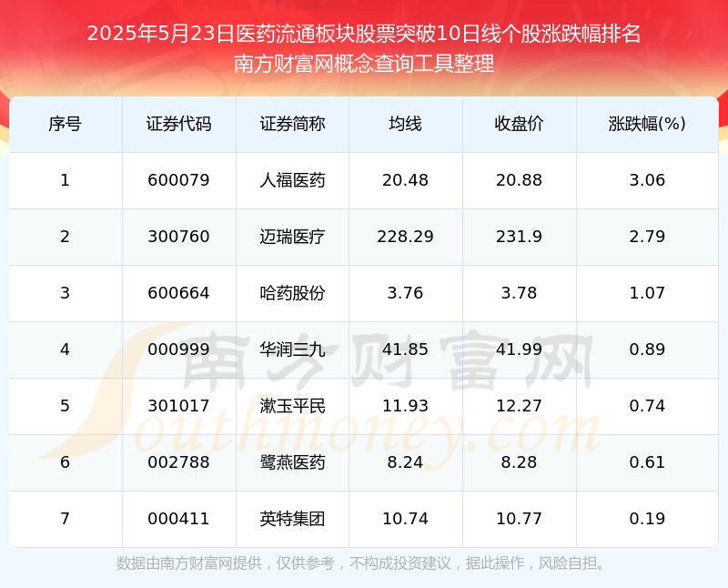The width and height of the screenshot is (728, 588).
Task: Click change percentage 1.07
Action: click(x=647, y=293)
